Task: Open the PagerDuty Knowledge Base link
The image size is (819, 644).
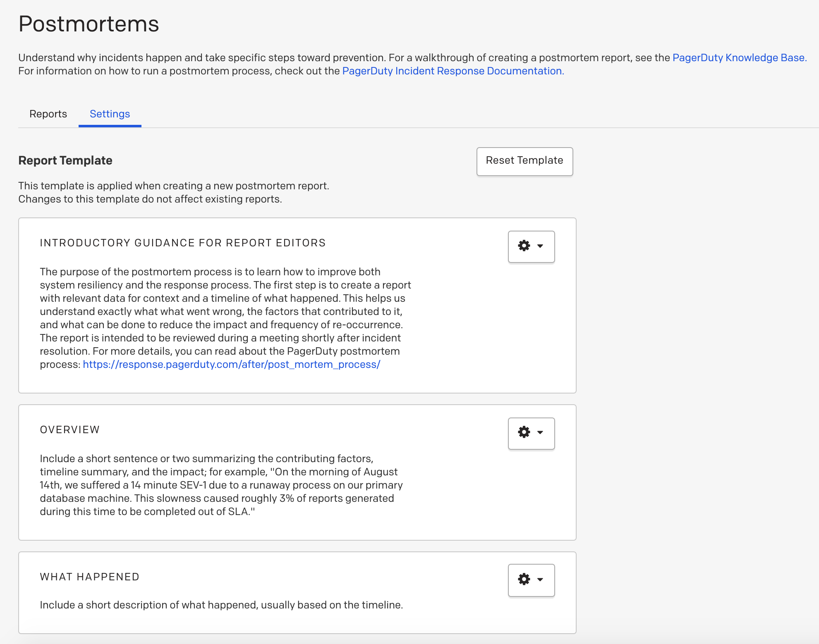Action: tap(739, 58)
